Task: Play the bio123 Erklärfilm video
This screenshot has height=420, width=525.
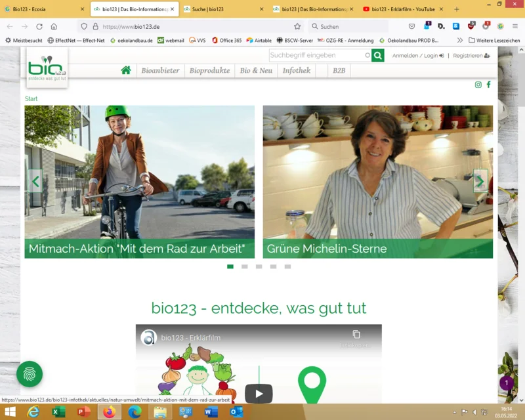Action: tap(259, 394)
